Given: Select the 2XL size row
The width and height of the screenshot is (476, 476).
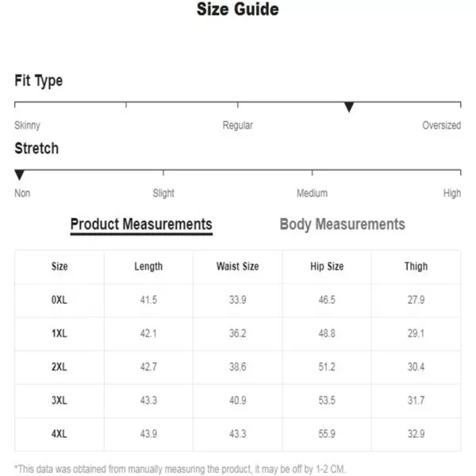Looking at the screenshot, I should [x=238, y=367].
